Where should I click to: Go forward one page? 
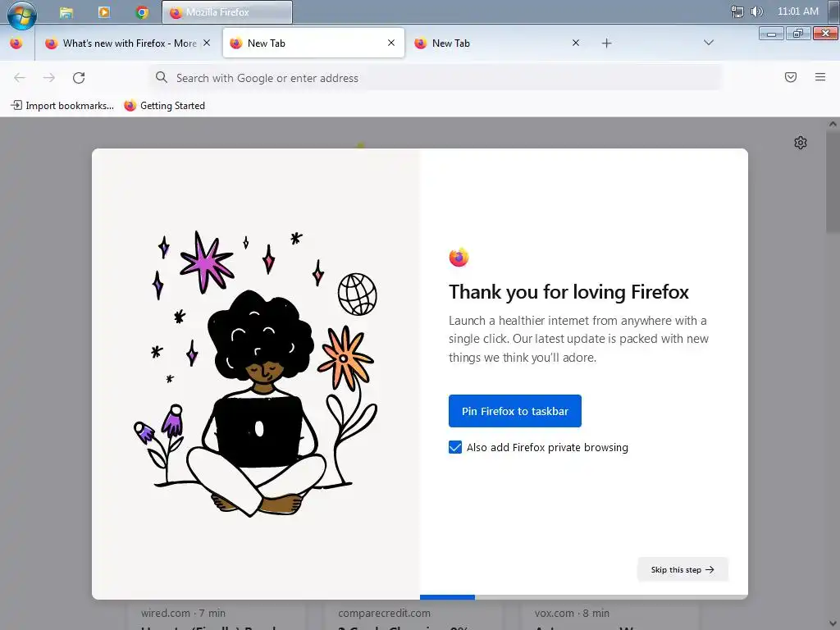49,78
